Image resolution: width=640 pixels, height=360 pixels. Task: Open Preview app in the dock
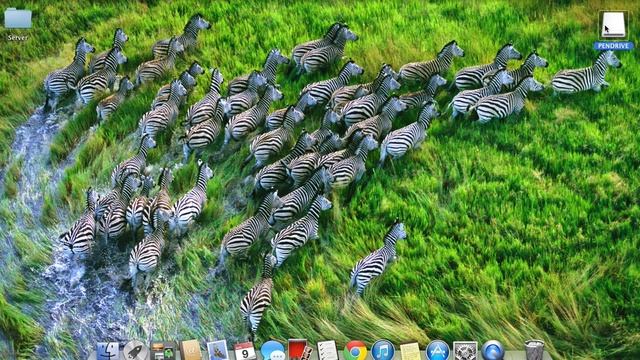[x=218, y=351]
